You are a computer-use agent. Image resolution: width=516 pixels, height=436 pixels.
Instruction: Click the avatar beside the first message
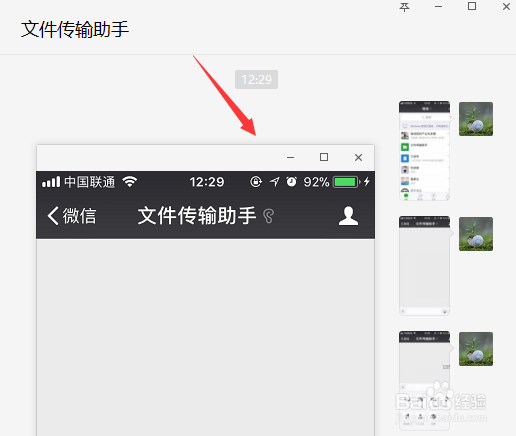pyautogui.click(x=476, y=119)
